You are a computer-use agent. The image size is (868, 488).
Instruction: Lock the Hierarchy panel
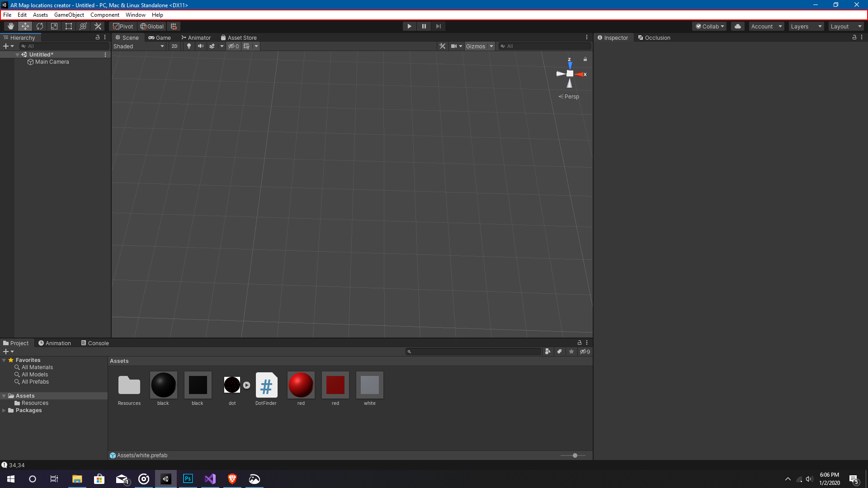(x=97, y=38)
